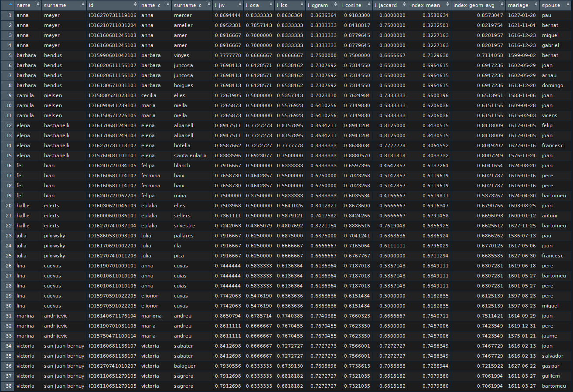Click the spouse cell 'domingo'

(x=553, y=85)
